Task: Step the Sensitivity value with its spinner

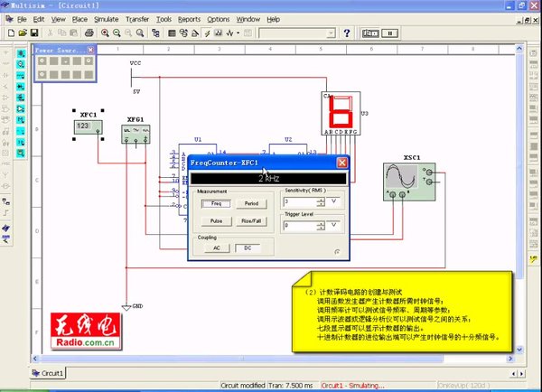Action: (x=321, y=201)
